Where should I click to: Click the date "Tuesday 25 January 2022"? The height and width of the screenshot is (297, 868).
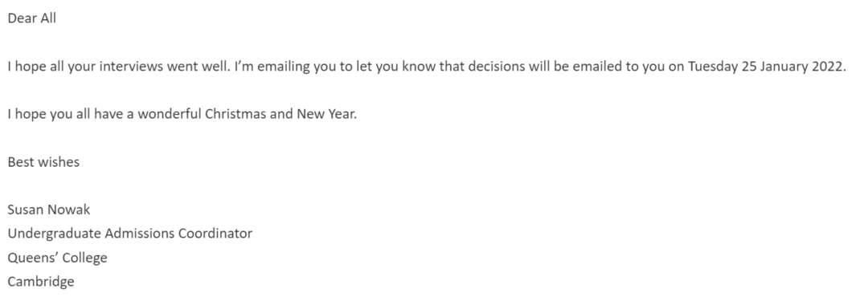coord(765,67)
